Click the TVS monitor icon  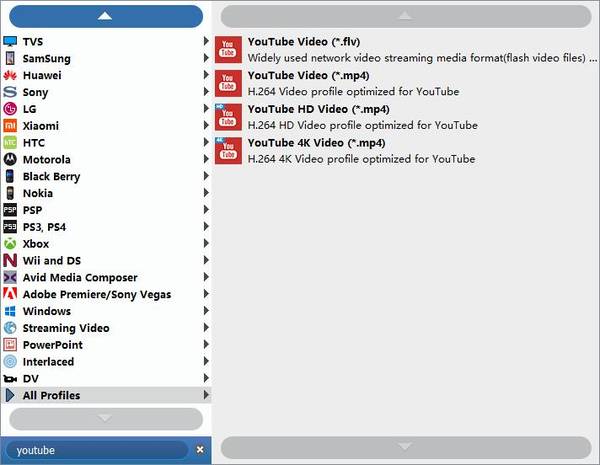(10, 41)
